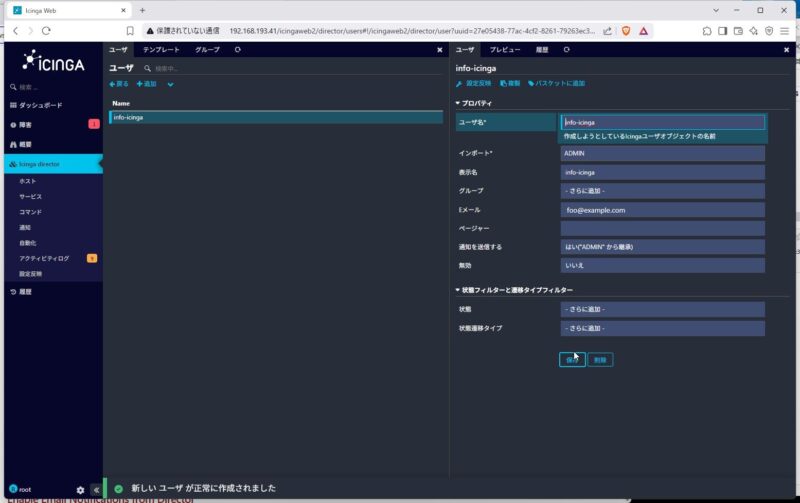Click the ユーザ名 input containing info-icinga
Screen dimensions: 800x503
click(663, 122)
